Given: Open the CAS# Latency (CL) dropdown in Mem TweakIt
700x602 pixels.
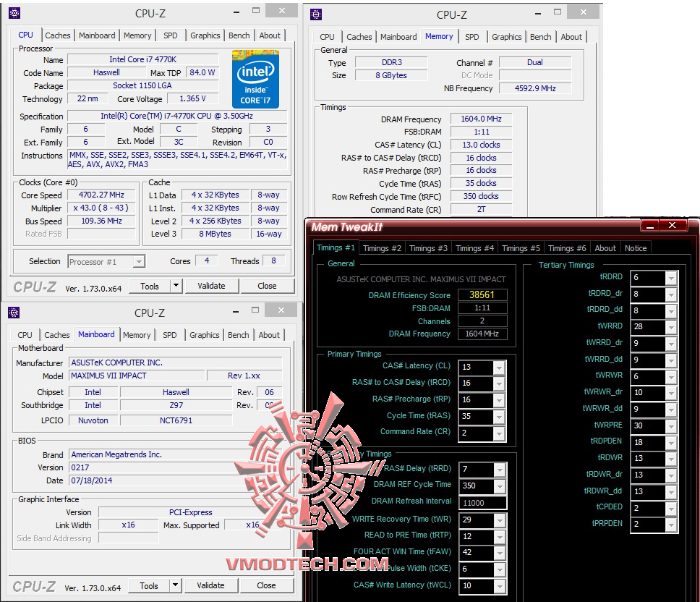Looking at the screenshot, I should point(499,368).
